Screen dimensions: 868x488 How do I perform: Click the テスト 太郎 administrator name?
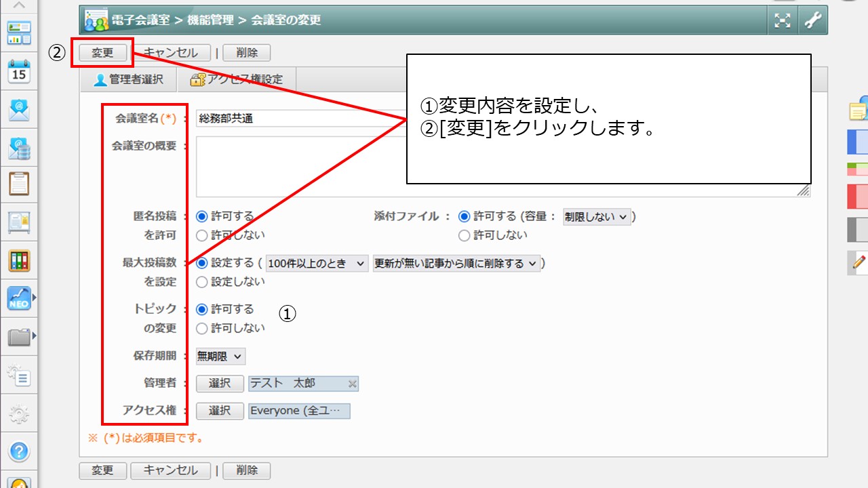[x=283, y=384]
